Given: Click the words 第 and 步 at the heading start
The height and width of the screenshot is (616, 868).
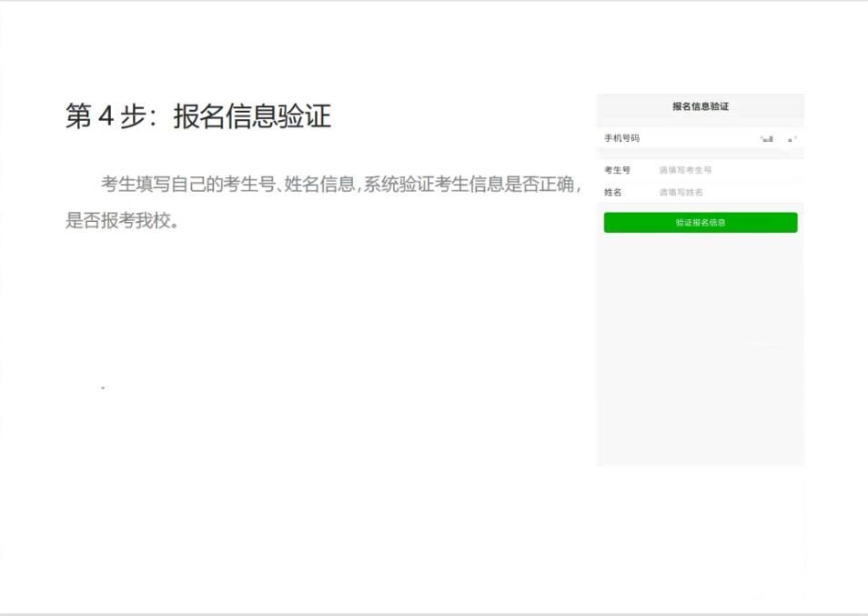Looking at the screenshot, I should coord(79,117).
